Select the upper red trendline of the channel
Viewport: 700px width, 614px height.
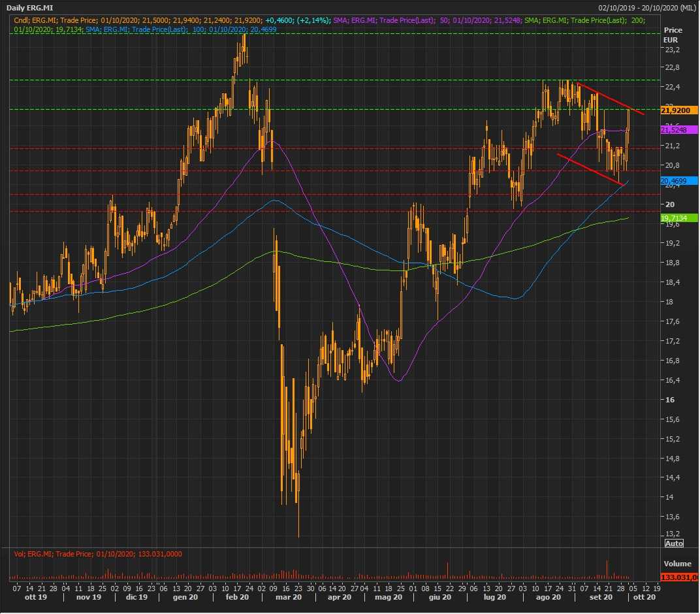click(x=611, y=99)
